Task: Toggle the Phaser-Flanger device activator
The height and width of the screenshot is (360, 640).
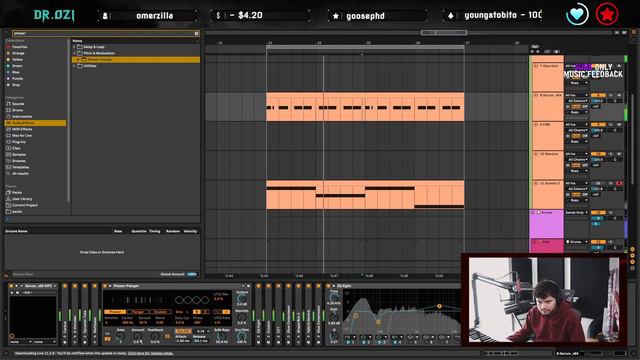Action: tap(105, 286)
